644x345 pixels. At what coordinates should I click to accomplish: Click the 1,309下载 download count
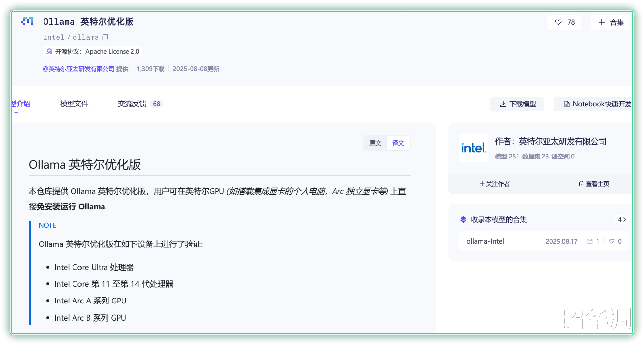click(x=151, y=69)
